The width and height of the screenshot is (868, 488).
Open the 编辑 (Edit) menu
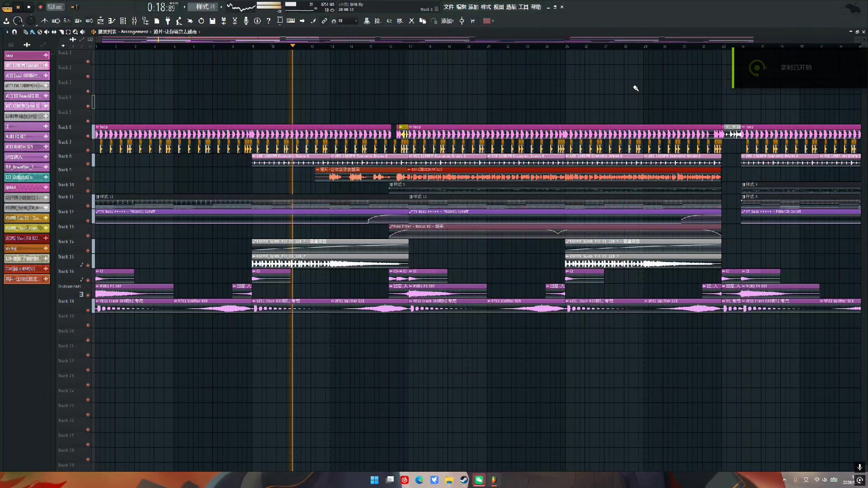(461, 7)
